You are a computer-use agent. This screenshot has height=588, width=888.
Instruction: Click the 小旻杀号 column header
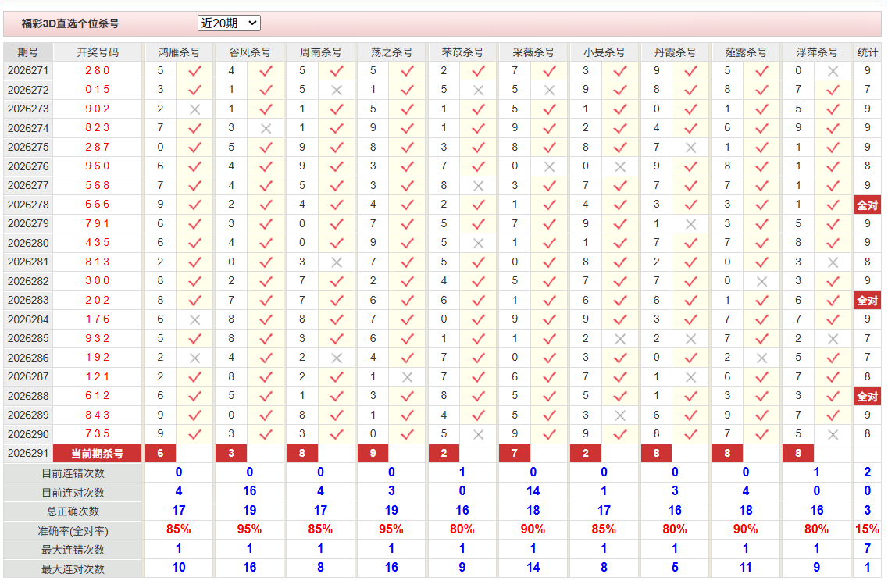(x=604, y=52)
